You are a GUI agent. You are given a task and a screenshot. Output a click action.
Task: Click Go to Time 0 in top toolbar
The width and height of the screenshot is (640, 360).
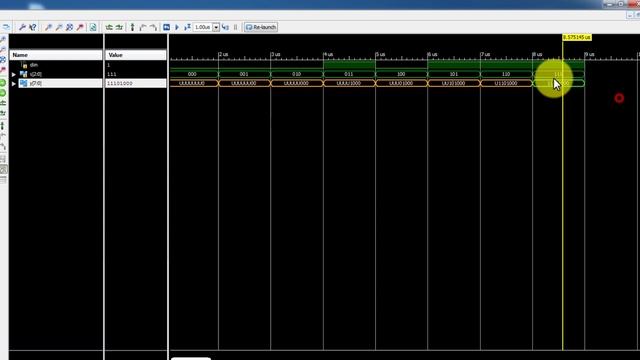(109, 27)
